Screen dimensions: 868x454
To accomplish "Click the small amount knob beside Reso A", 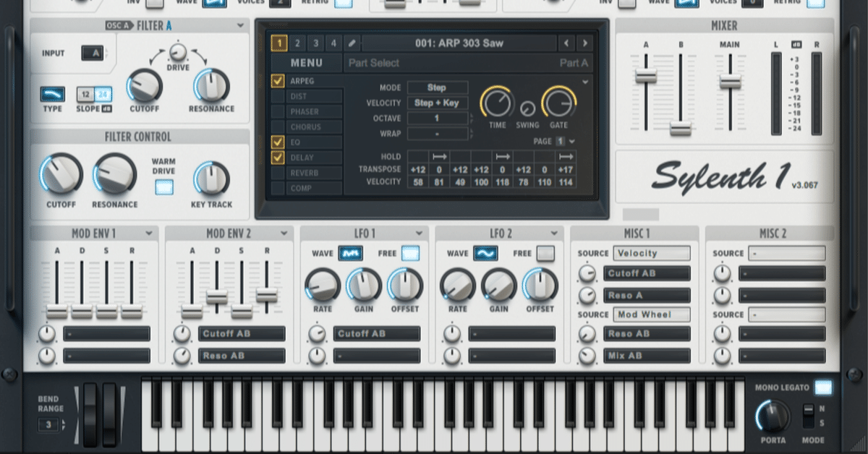I will click(587, 295).
